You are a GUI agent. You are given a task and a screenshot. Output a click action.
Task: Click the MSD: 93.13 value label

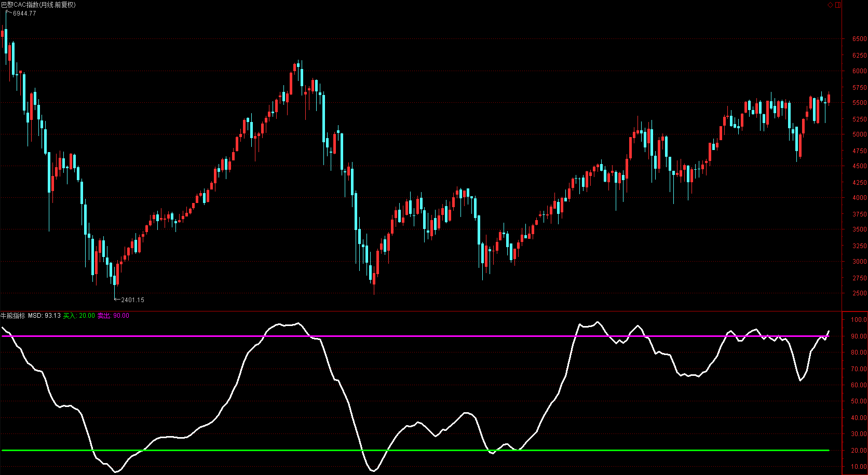point(44,316)
